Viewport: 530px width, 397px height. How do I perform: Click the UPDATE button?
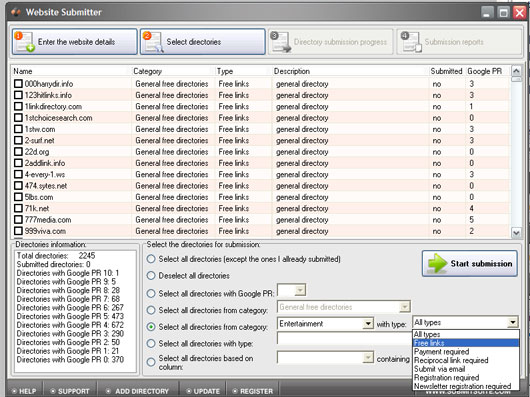coord(203,391)
